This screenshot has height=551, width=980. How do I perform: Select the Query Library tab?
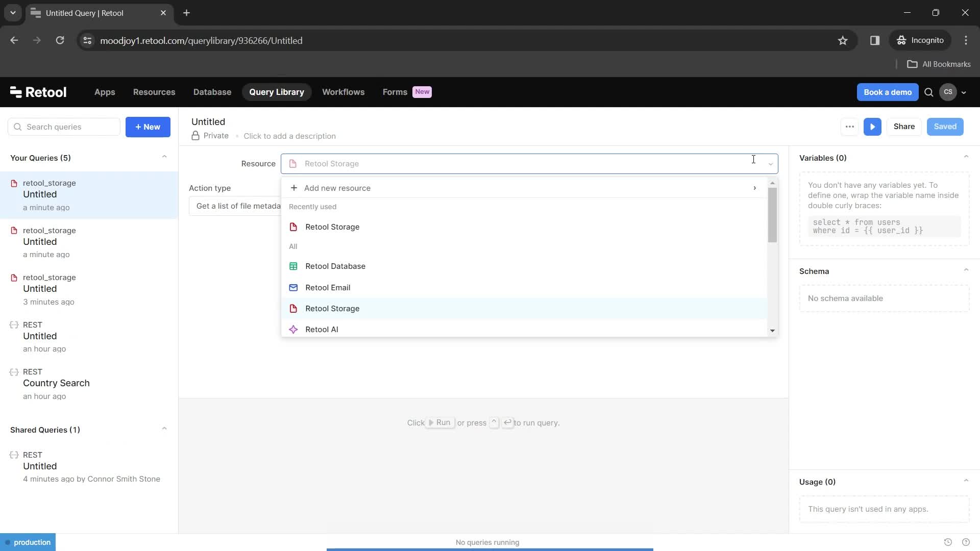click(x=277, y=92)
